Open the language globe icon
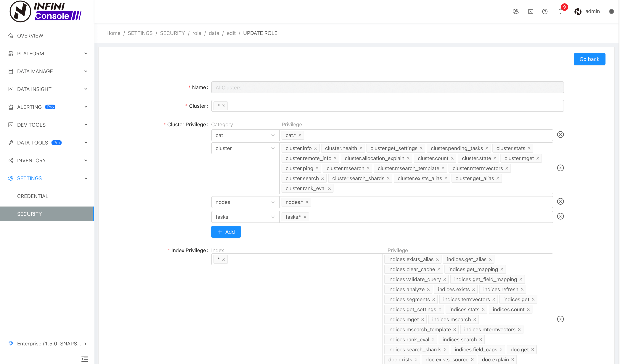The height and width of the screenshot is (364, 620). [x=611, y=11]
